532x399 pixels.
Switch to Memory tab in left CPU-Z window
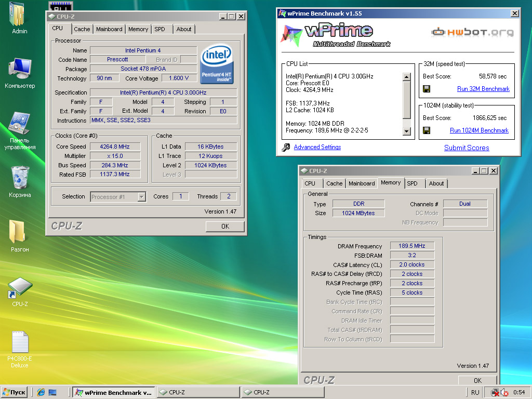(138, 29)
